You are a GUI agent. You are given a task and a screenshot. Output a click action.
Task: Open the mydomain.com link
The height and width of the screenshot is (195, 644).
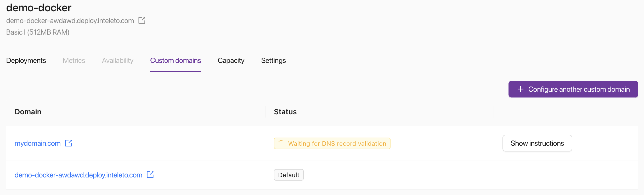point(38,143)
